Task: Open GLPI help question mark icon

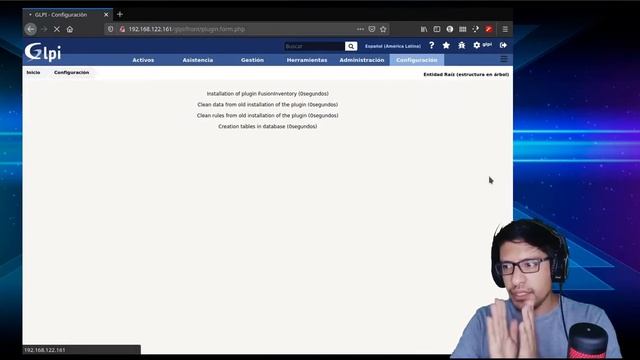Action: [431, 45]
